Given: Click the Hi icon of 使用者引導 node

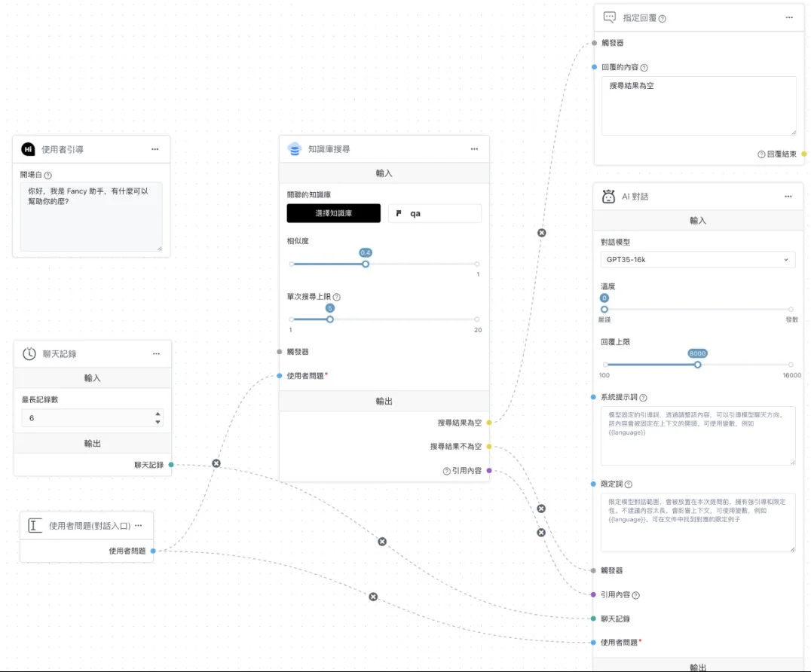Looking at the screenshot, I should point(28,149).
